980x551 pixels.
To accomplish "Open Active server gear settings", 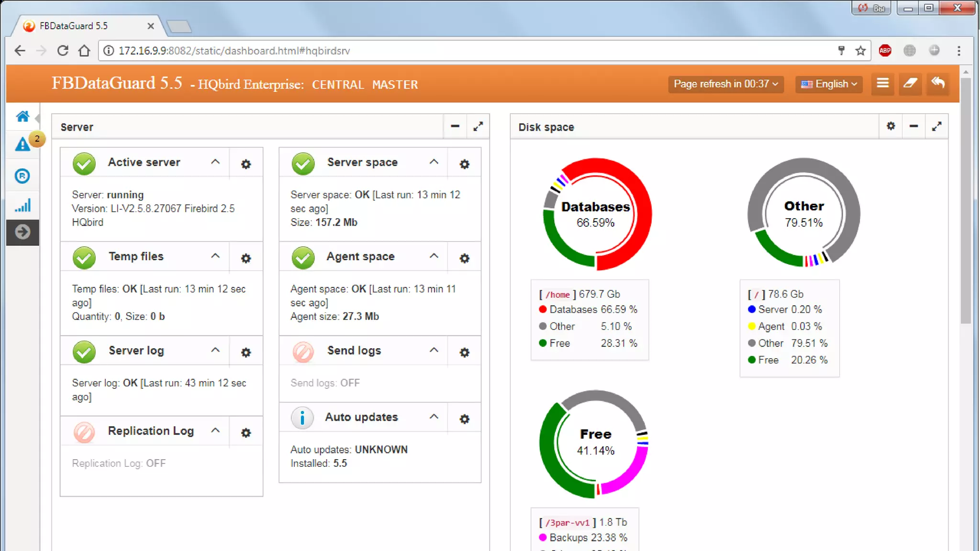I will click(246, 164).
